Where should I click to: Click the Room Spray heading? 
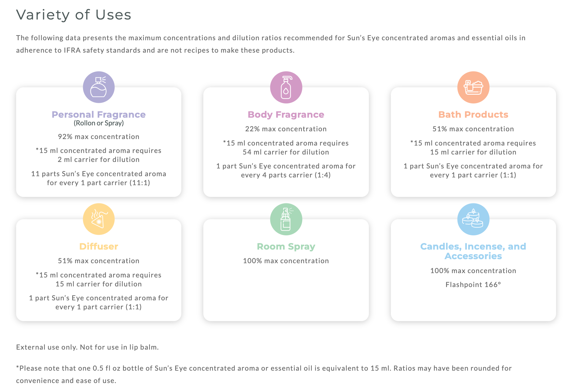click(x=286, y=246)
